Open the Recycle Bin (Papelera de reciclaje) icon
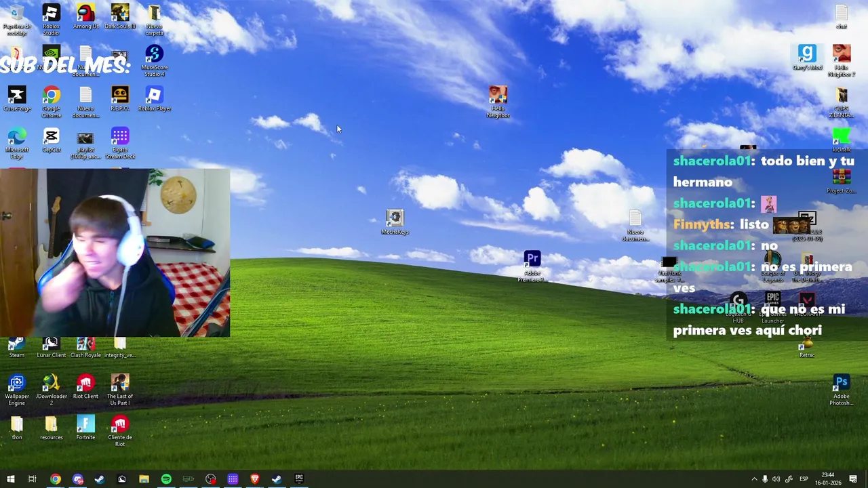868x488 pixels. click(x=17, y=20)
